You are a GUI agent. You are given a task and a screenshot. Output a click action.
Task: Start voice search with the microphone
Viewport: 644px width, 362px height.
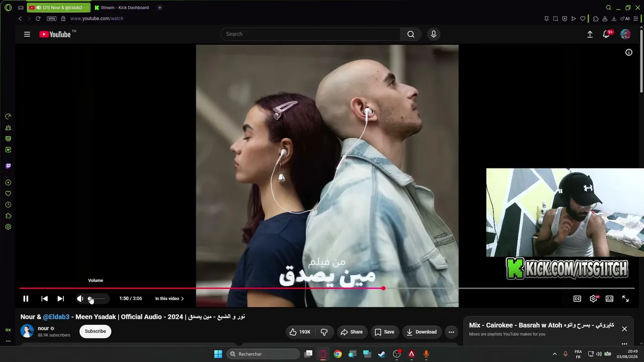(434, 34)
